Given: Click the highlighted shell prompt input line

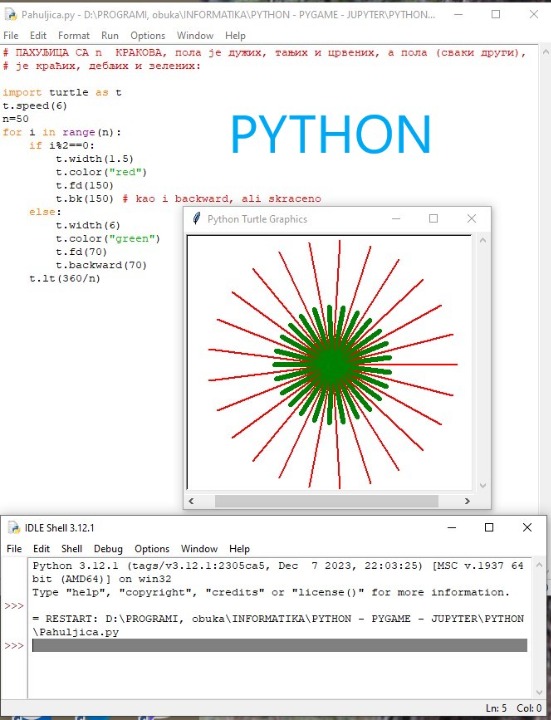Looking at the screenshot, I should click(279, 645).
